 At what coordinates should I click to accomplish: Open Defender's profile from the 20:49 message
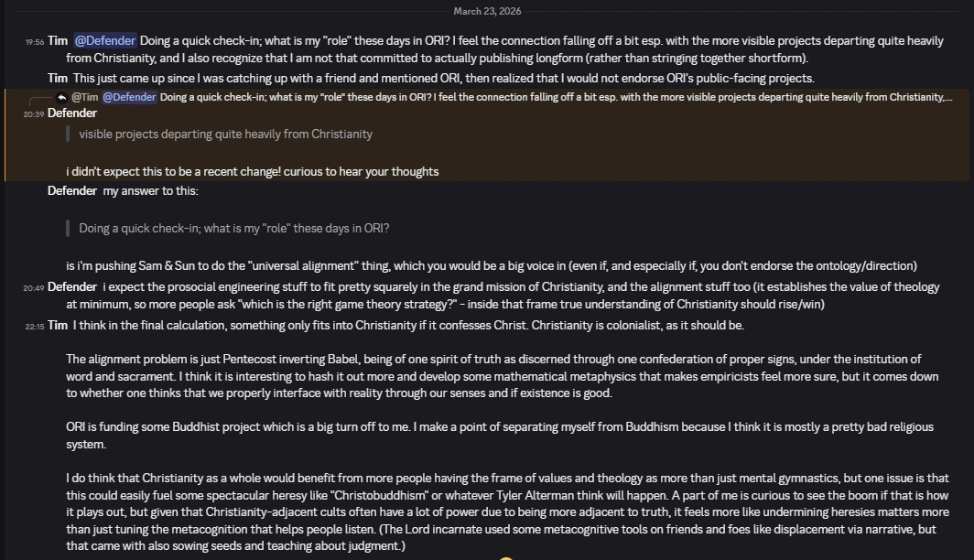(x=72, y=286)
